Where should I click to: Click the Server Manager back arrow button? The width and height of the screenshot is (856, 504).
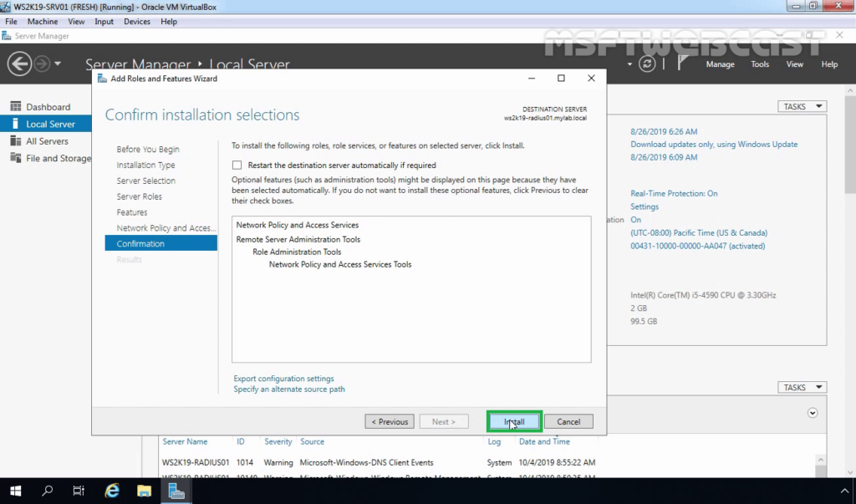click(x=19, y=64)
